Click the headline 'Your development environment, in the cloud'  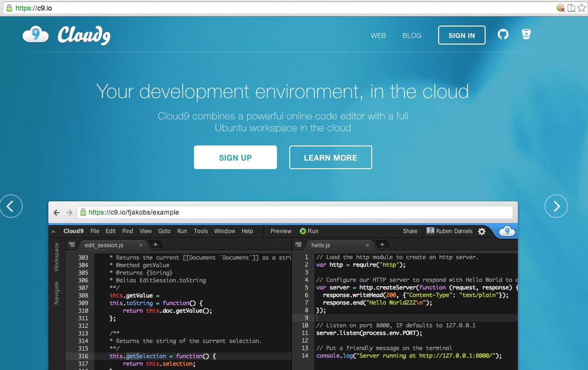click(283, 91)
